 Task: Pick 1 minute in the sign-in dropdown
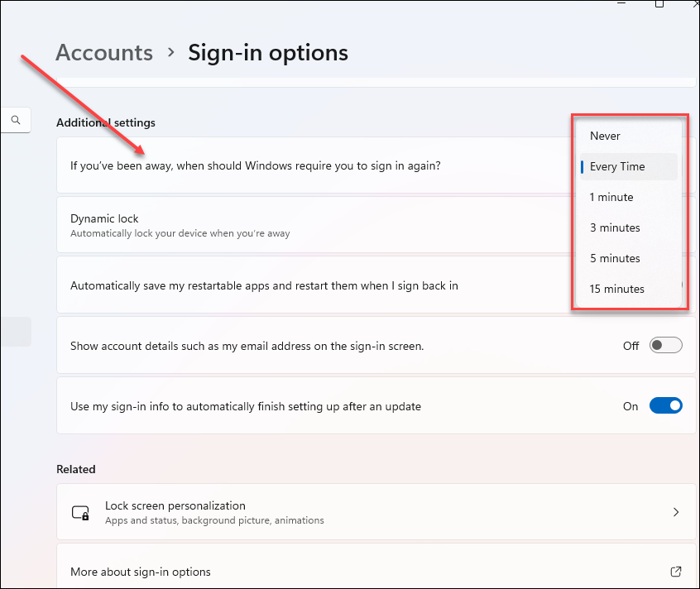[611, 197]
